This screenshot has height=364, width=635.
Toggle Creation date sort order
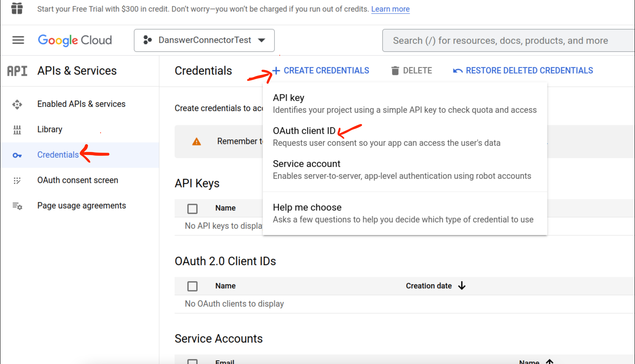(462, 285)
